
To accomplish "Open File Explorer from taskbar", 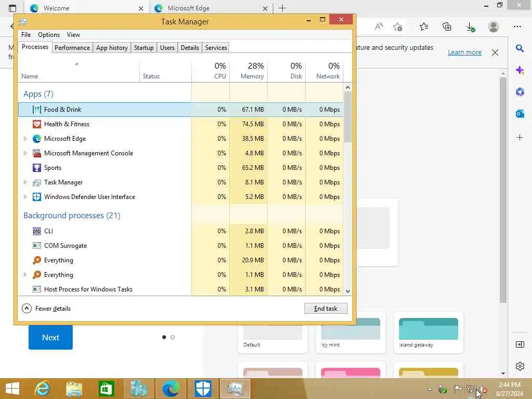I will pyautogui.click(x=74, y=389).
